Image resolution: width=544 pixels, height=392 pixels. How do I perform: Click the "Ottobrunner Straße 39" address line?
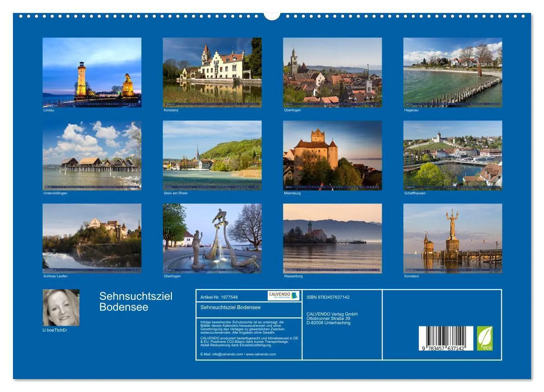pos(328,318)
